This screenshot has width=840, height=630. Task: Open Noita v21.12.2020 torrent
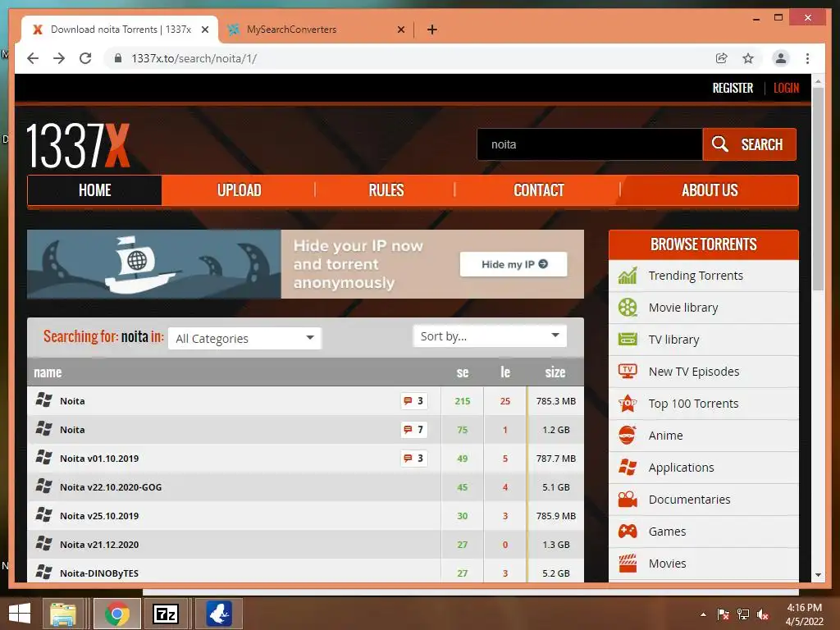tap(99, 545)
